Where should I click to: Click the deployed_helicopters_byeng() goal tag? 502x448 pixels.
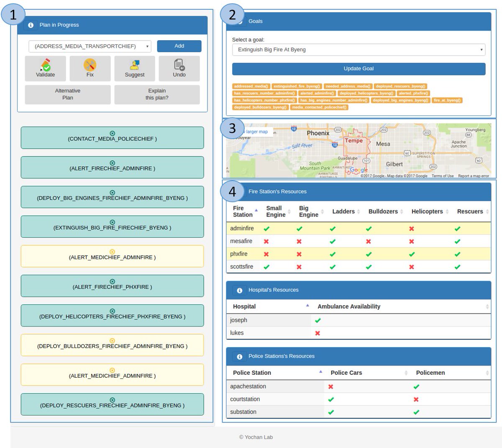pos(366,93)
